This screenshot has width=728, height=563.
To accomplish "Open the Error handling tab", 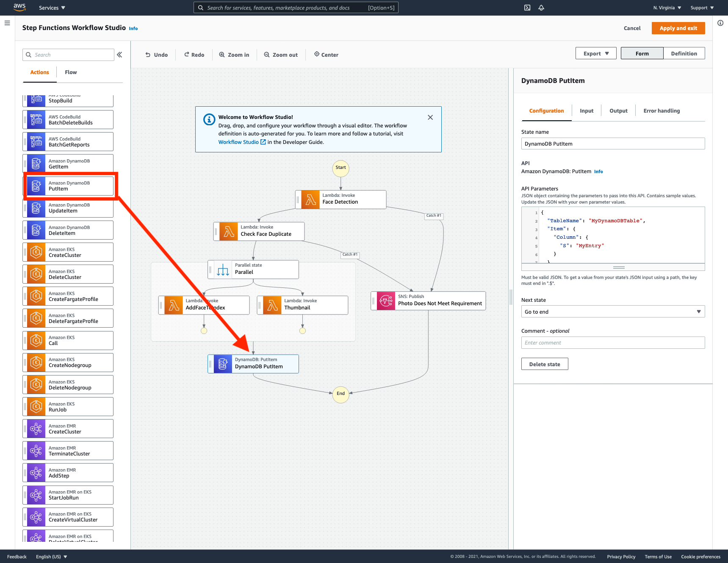I will coord(662,111).
